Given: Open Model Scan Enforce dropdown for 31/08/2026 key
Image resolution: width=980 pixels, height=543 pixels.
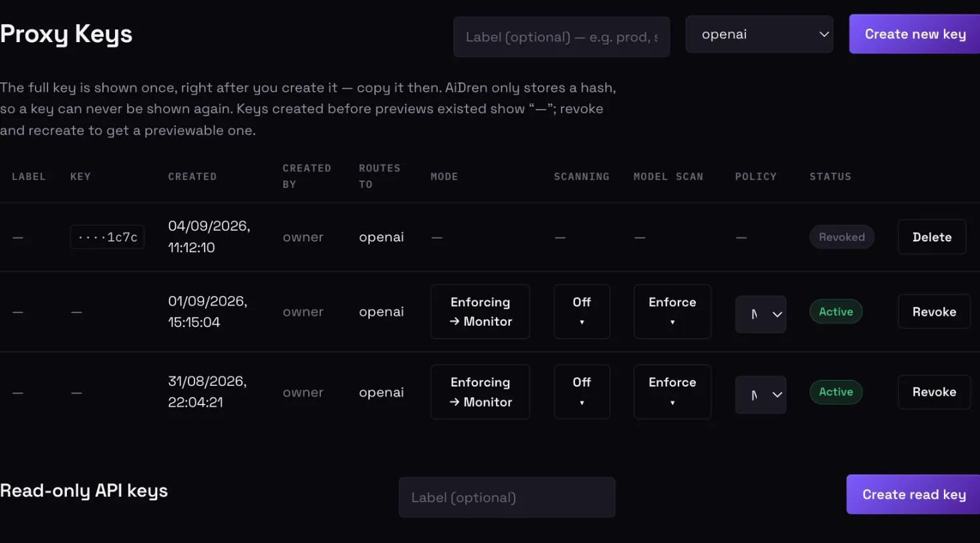Looking at the screenshot, I should [672, 392].
